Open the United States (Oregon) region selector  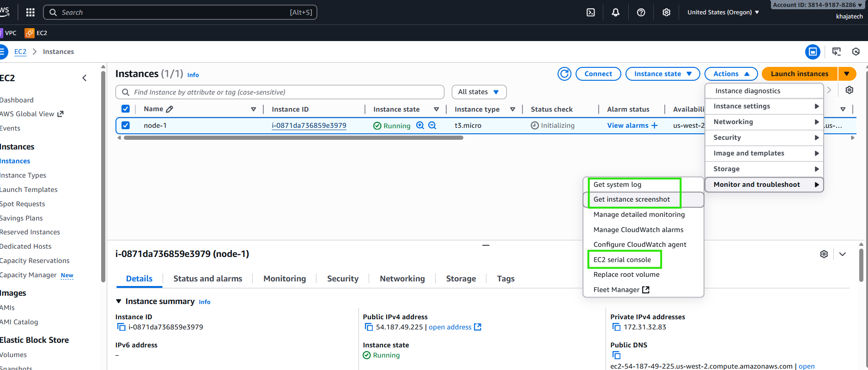coord(723,12)
